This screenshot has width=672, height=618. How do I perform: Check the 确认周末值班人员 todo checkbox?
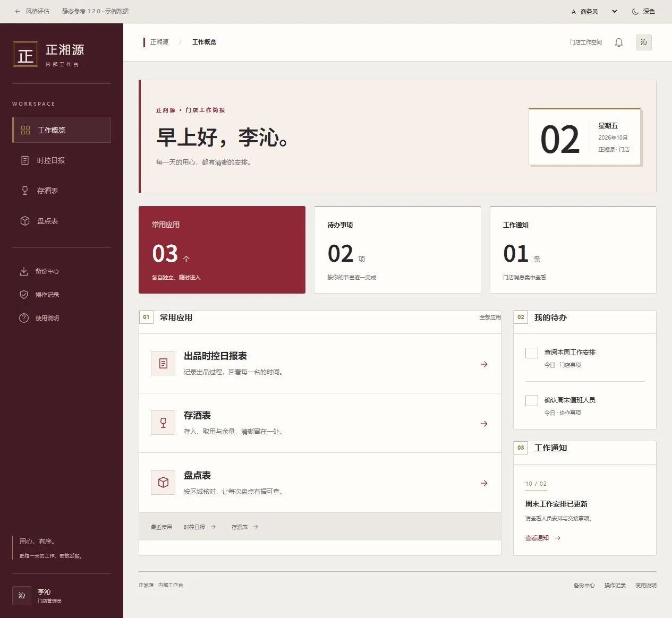[x=532, y=401]
